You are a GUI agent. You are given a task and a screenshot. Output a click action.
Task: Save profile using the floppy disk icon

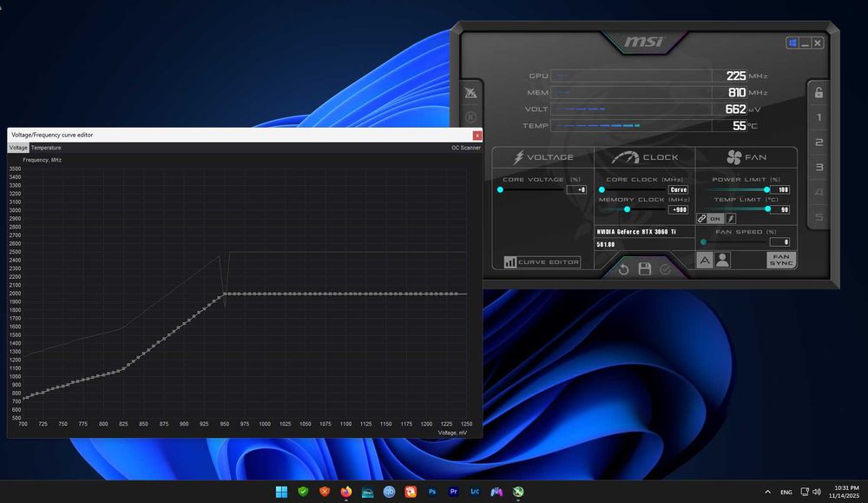[x=644, y=268]
